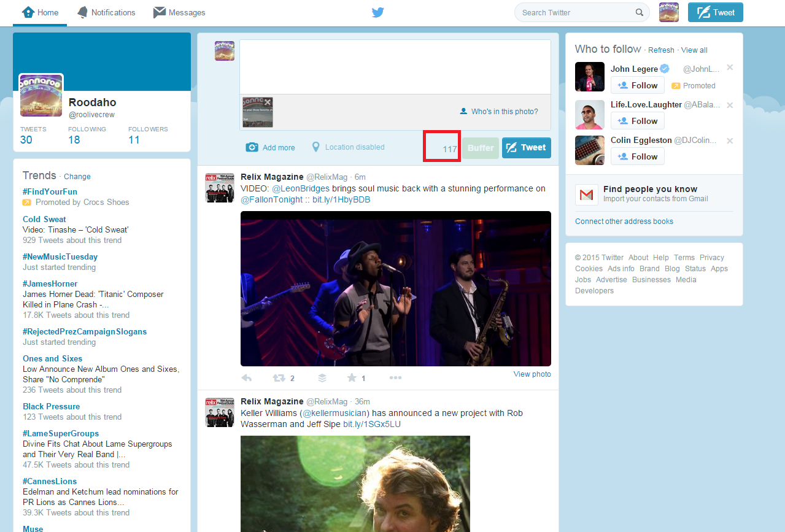Open Roodaho profile picture

(41, 96)
